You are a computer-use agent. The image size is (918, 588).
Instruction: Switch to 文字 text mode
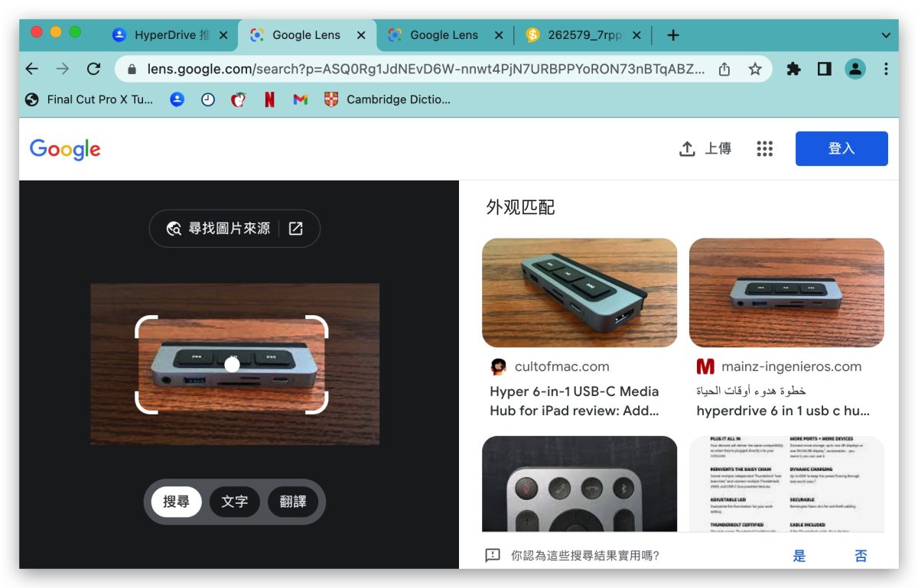(235, 502)
